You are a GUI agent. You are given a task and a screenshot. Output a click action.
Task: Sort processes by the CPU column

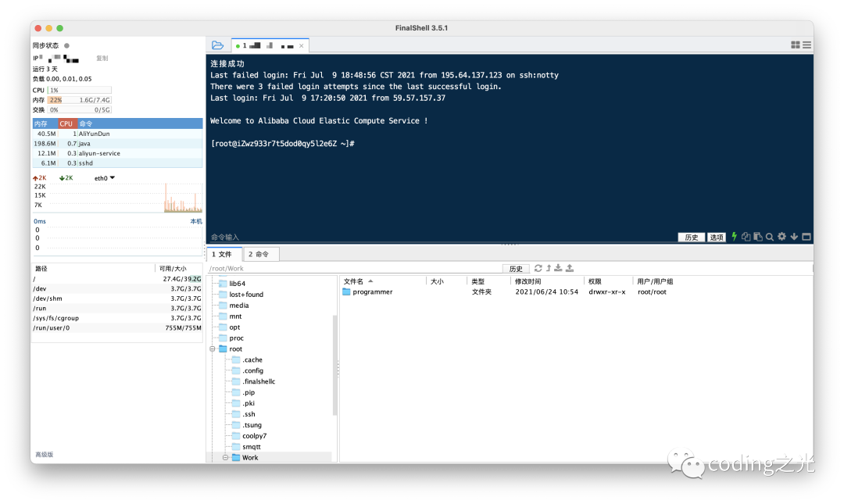(x=66, y=123)
